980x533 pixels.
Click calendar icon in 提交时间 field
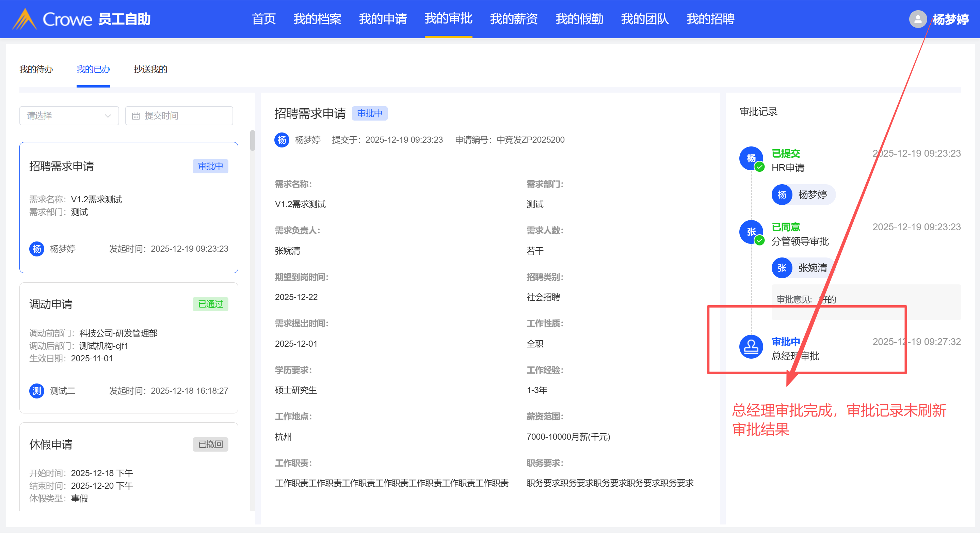click(x=136, y=116)
